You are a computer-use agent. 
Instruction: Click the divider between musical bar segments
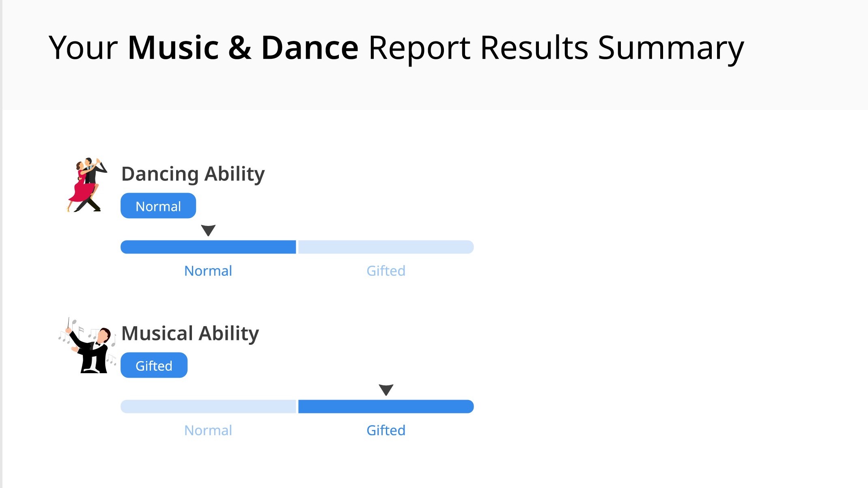[x=297, y=406]
